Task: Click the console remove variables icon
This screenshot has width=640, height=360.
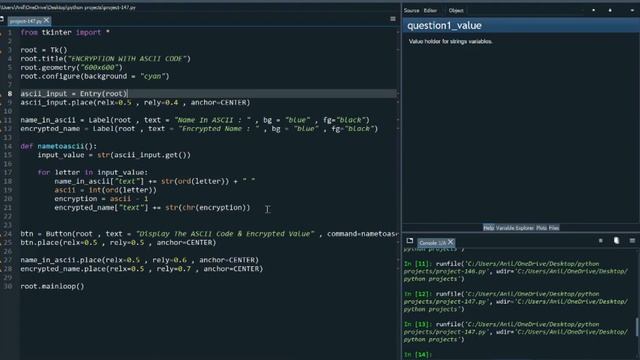Action: coord(616,241)
